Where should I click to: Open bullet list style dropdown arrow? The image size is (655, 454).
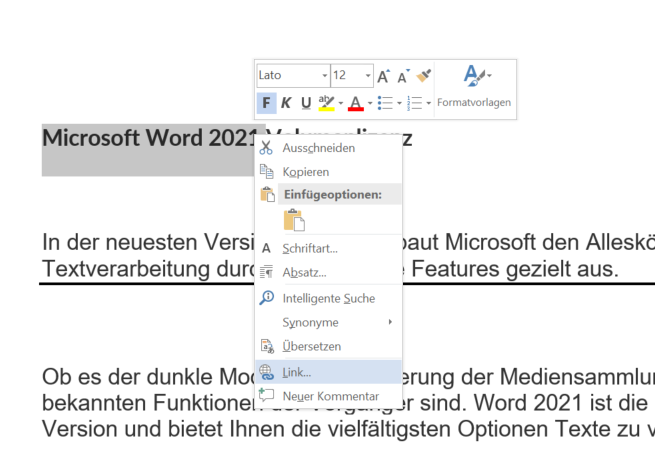(399, 103)
